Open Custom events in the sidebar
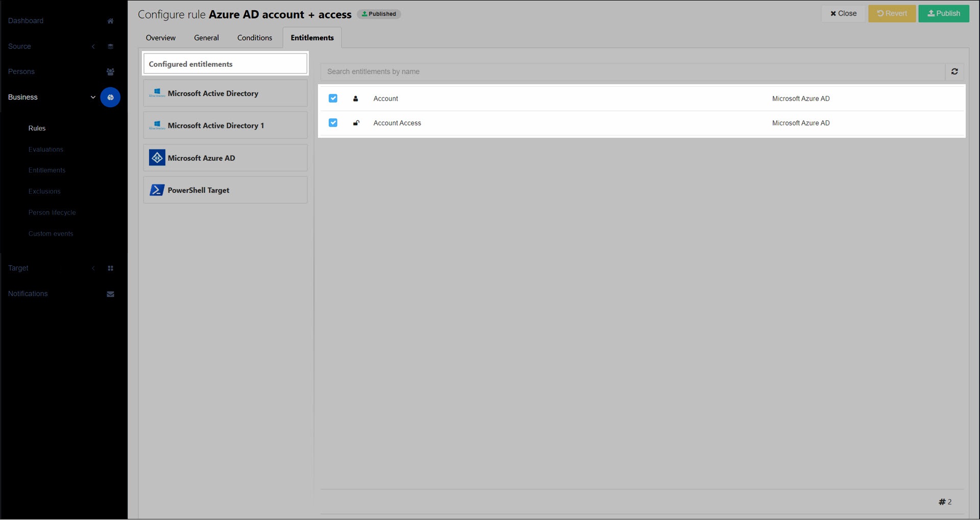980x520 pixels. click(x=51, y=234)
